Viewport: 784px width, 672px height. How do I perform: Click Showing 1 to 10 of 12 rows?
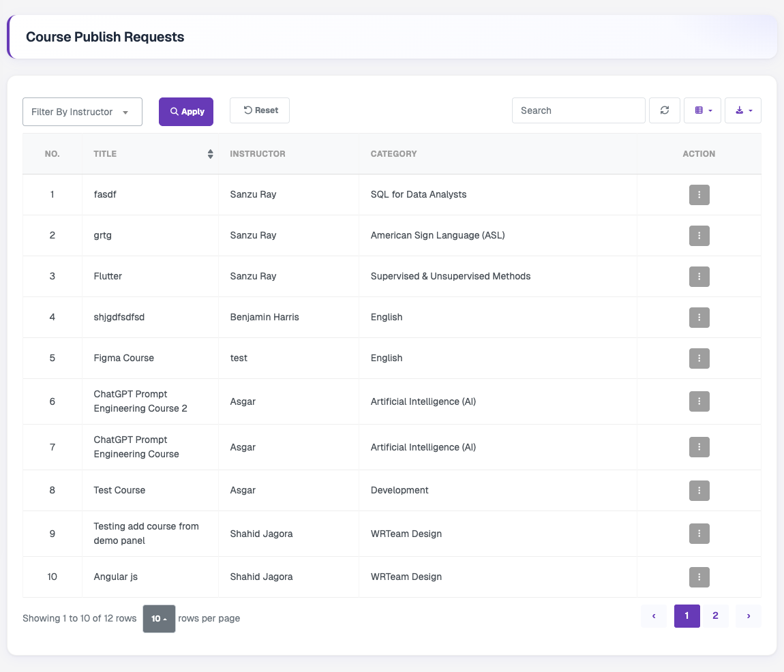pos(80,619)
